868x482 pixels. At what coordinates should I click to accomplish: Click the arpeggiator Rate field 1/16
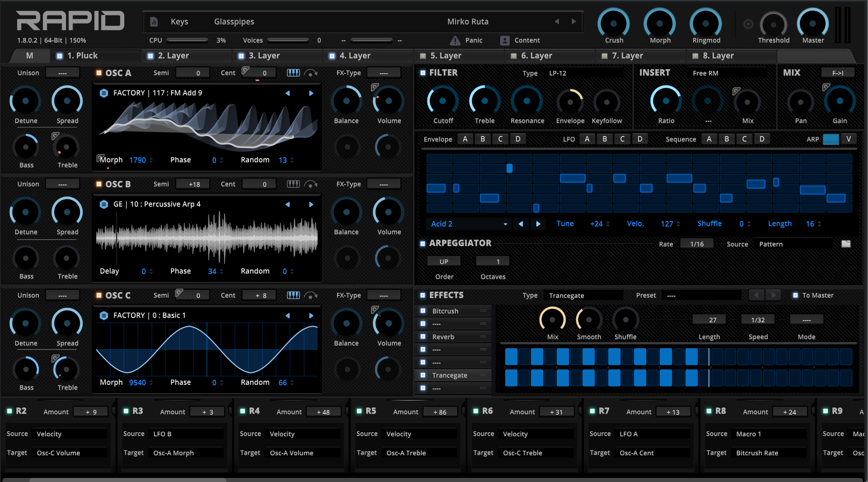pos(697,244)
